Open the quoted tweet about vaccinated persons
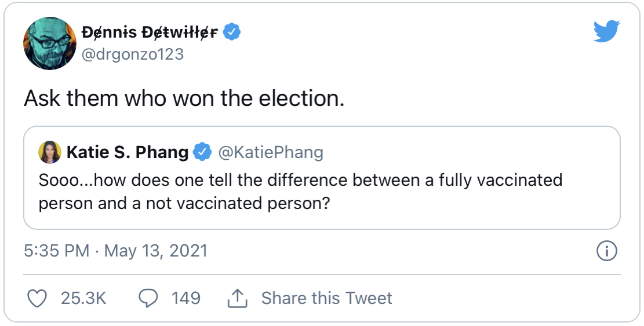Image resolution: width=644 pixels, height=326 pixels. pyautogui.click(x=300, y=191)
